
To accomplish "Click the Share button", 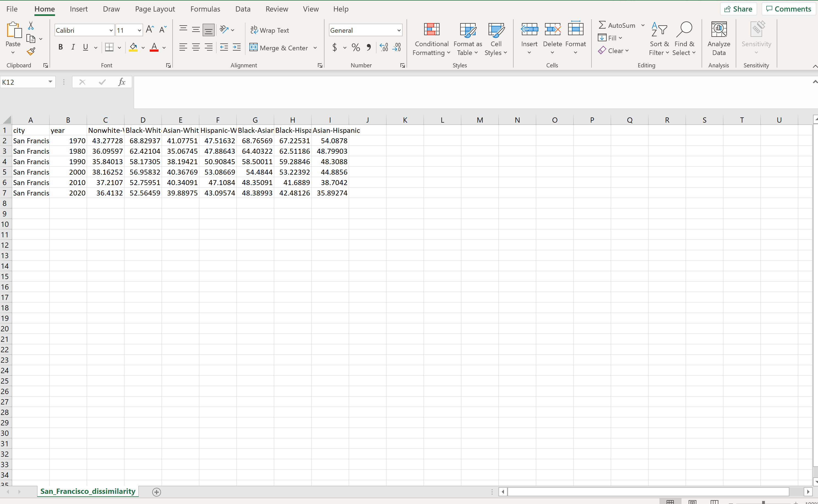I will [738, 9].
